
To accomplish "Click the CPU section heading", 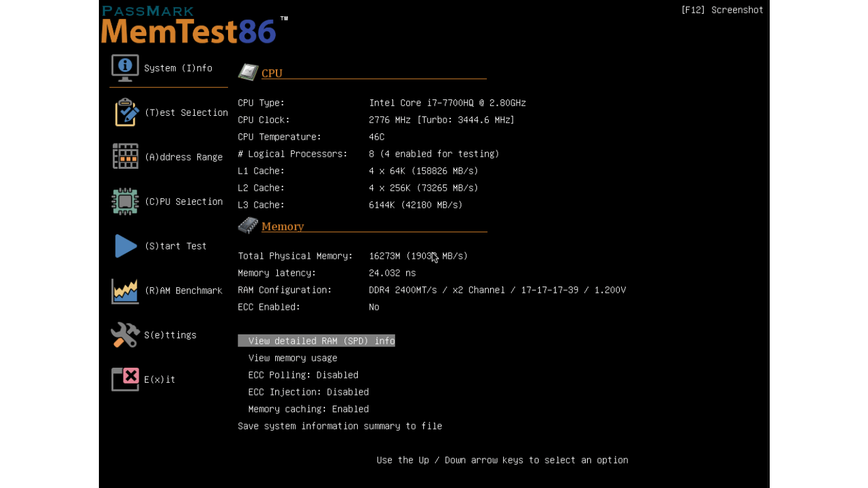I will [x=272, y=73].
